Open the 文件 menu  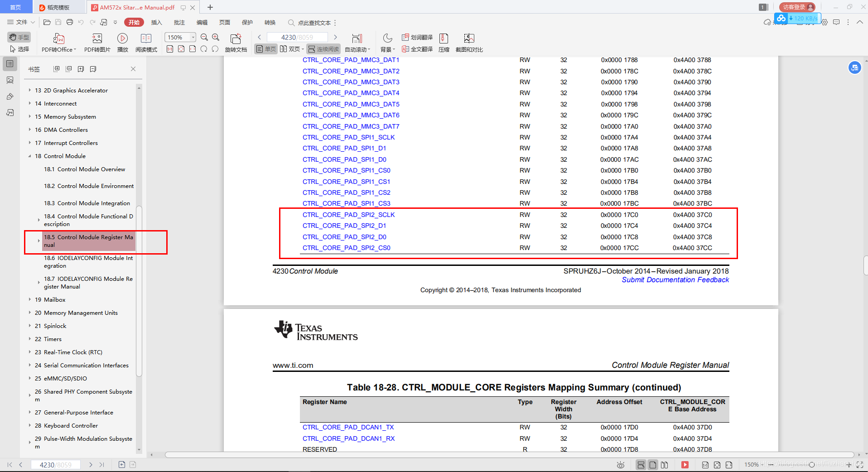pyautogui.click(x=21, y=22)
